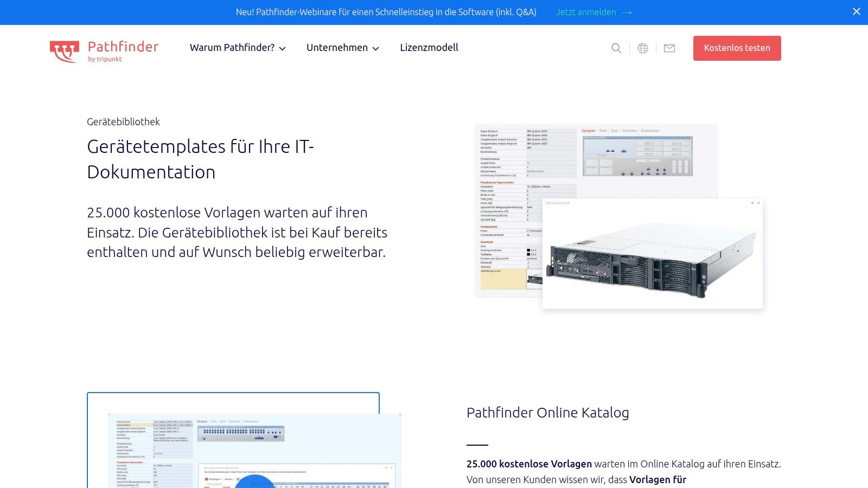Screen dimensions: 868x488
Task: Expand the Unternehmen menu
Action: pyautogui.click(x=342, y=48)
